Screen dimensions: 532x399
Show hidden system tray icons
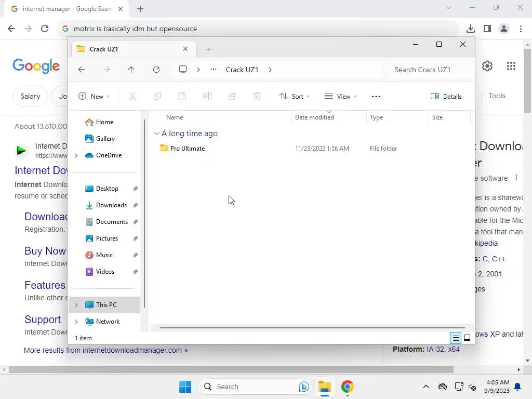(426, 387)
